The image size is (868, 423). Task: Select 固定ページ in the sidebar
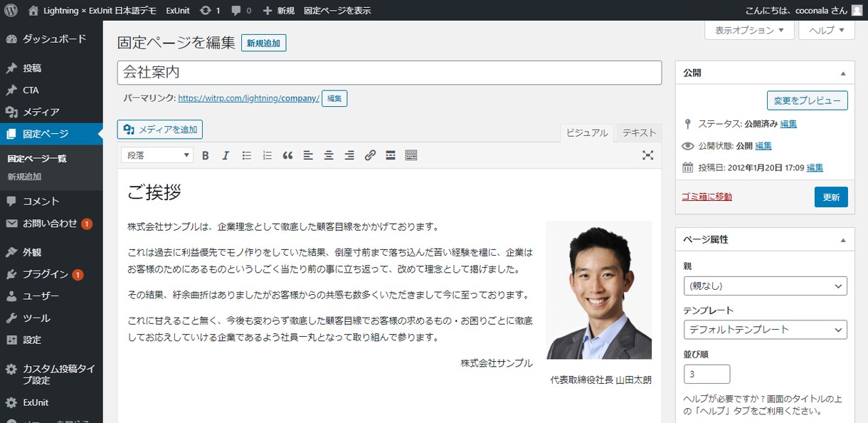point(51,134)
